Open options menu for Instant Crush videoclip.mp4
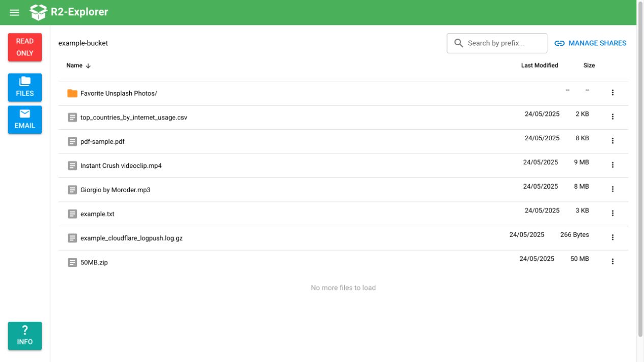 612,165
